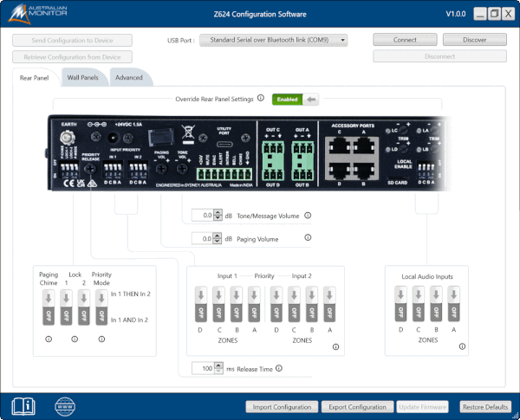Viewport: 520px width, 420px height.
Task: Click info icon next to Paging Volume
Action: 308,238
